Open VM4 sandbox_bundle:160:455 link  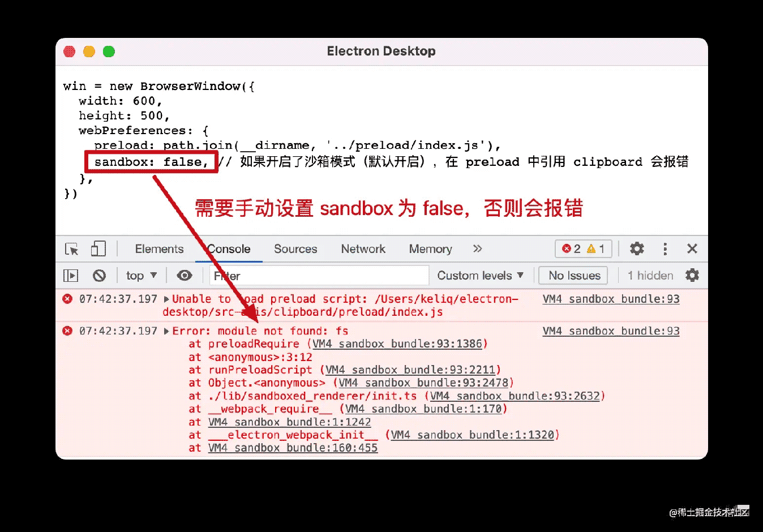[293, 448]
